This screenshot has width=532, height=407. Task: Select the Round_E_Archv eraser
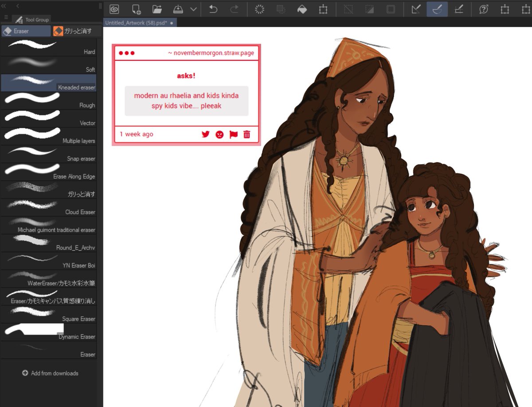pyautogui.click(x=49, y=243)
